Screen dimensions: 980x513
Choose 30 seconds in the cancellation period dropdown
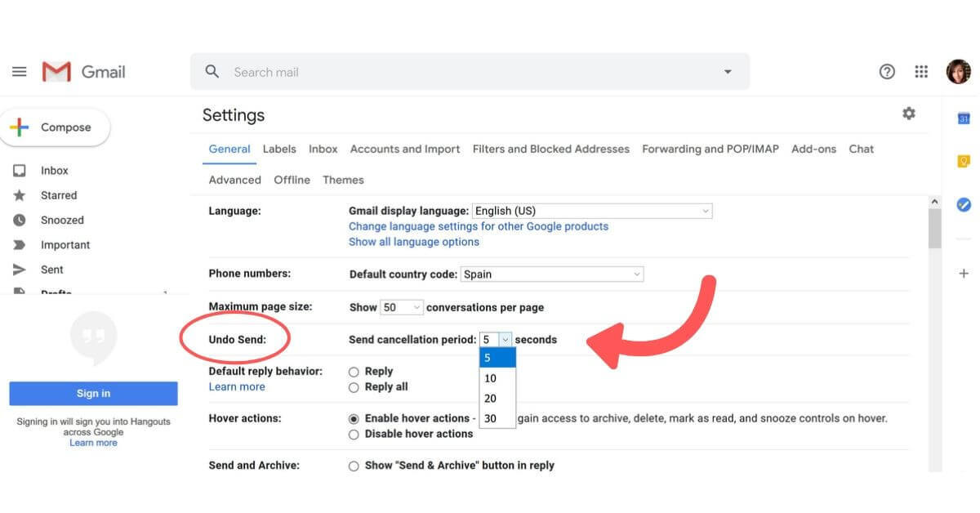click(488, 418)
